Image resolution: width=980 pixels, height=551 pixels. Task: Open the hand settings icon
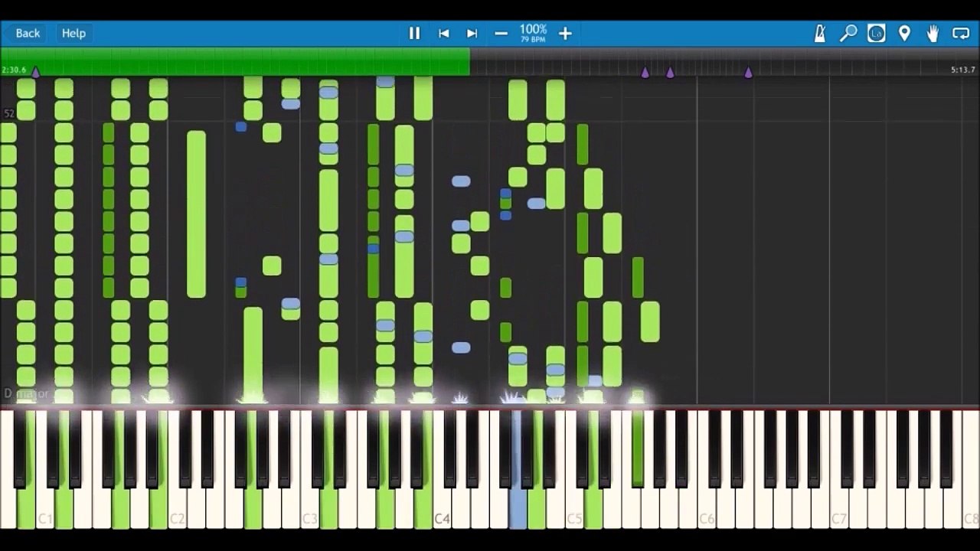(933, 33)
